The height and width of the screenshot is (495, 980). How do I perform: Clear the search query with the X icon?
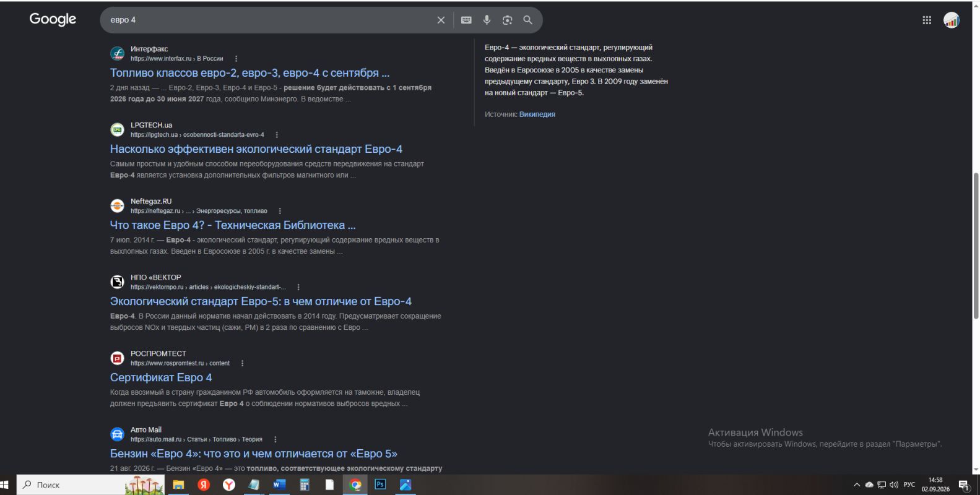point(441,20)
